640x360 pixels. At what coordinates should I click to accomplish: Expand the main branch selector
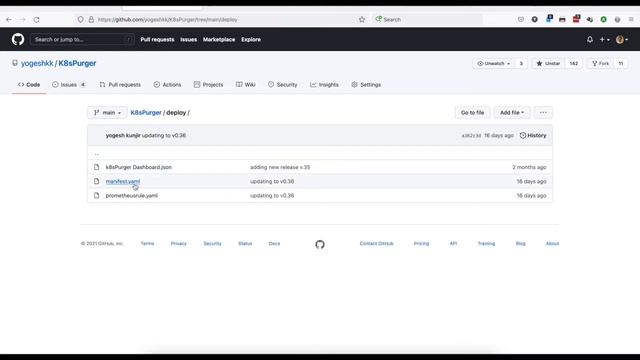point(107,113)
